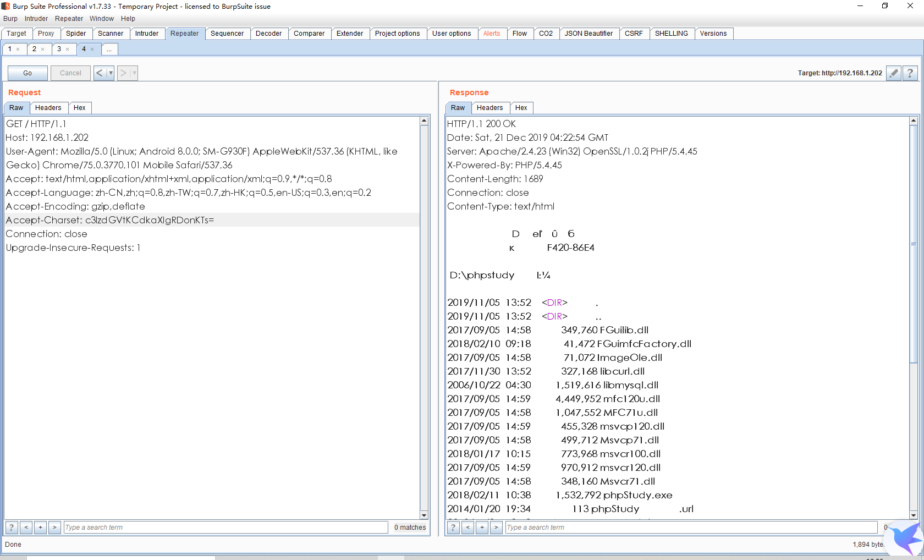Open the Spider tab
924x560 pixels.
(76, 34)
